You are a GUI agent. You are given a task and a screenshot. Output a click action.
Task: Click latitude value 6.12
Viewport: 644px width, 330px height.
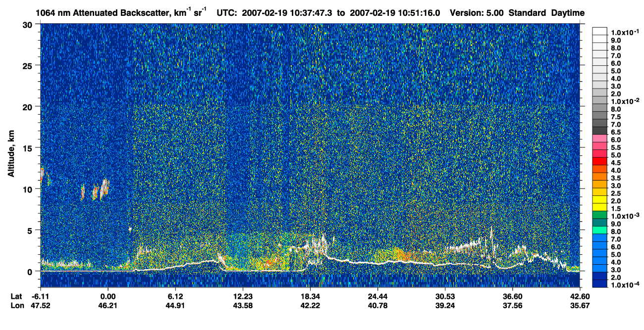(x=175, y=296)
